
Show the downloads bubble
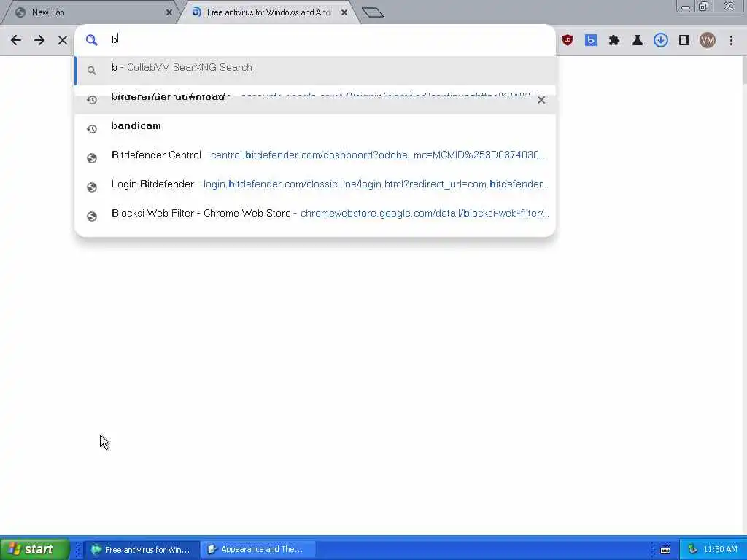(661, 40)
